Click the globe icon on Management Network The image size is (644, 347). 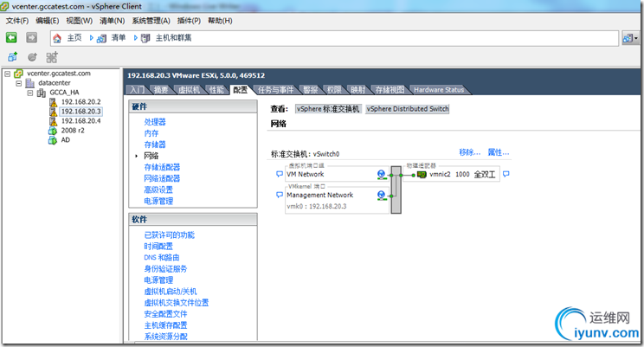pyautogui.click(x=382, y=196)
